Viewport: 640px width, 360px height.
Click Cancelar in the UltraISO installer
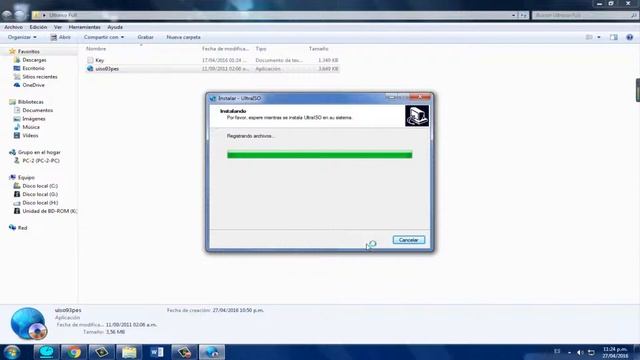click(409, 240)
